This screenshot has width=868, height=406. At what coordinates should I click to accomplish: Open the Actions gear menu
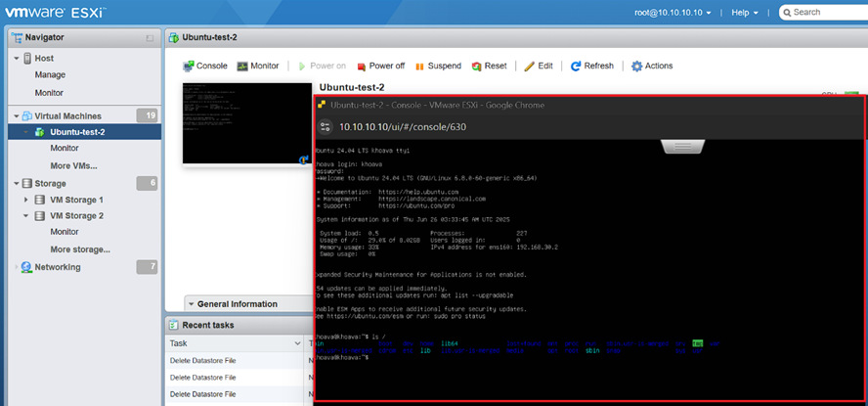point(651,66)
